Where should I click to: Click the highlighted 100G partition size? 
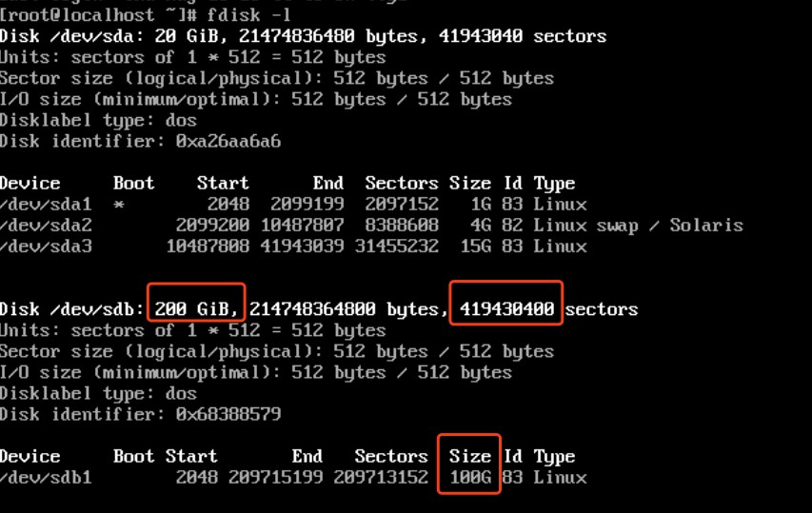click(470, 477)
